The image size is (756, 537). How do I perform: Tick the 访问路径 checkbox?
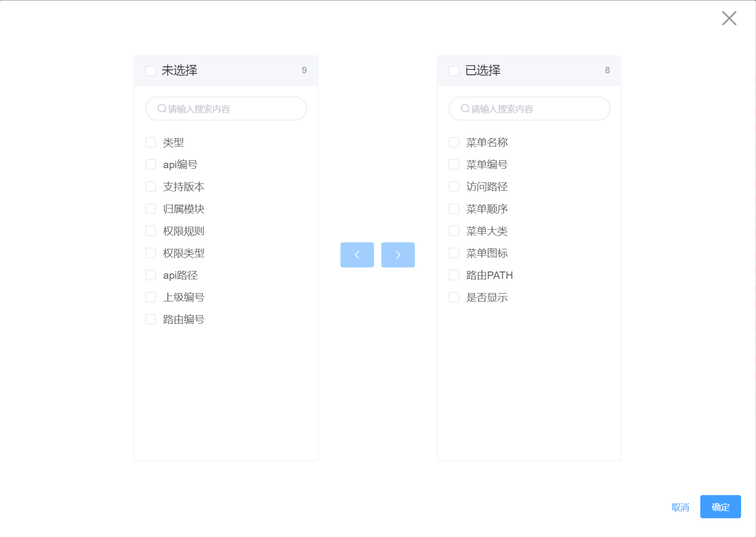(454, 187)
